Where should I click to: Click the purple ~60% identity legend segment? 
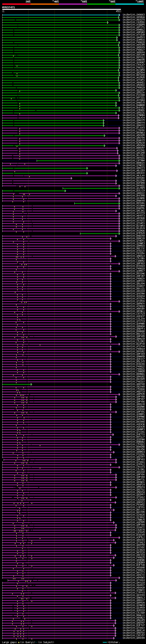[73, 4]
